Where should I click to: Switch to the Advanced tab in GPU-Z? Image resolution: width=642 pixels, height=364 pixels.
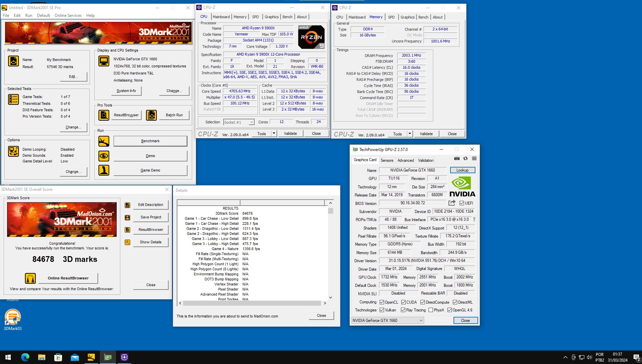point(406,160)
